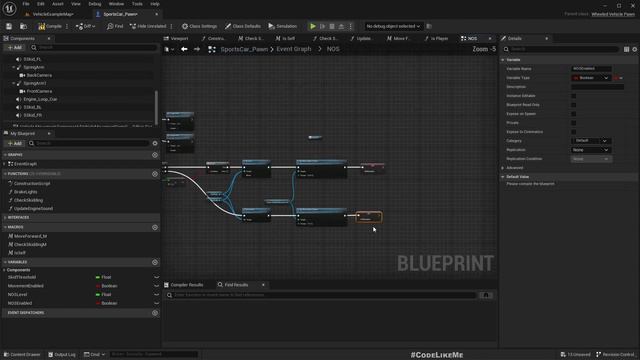
Task: Navigate forward in graph history
Action: 197,49
